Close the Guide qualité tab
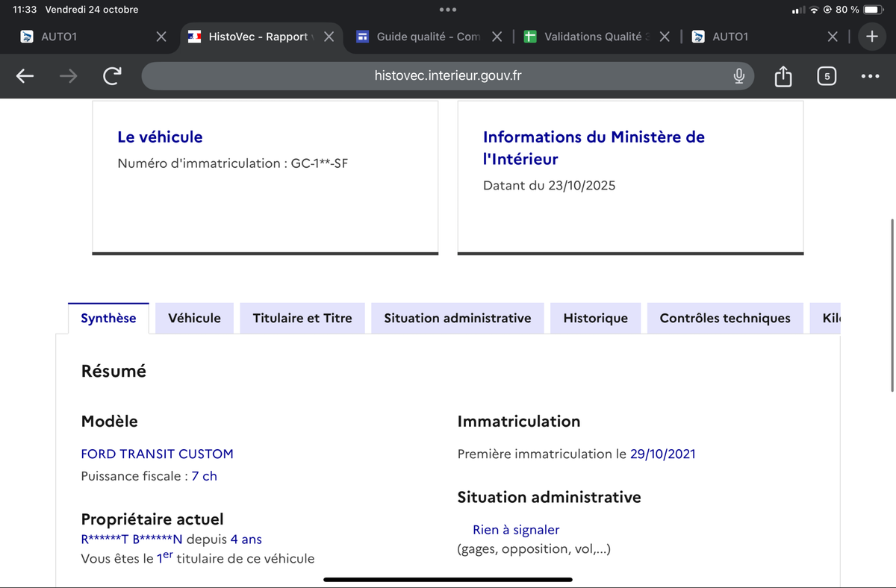This screenshot has height=588, width=896. pyautogui.click(x=497, y=37)
